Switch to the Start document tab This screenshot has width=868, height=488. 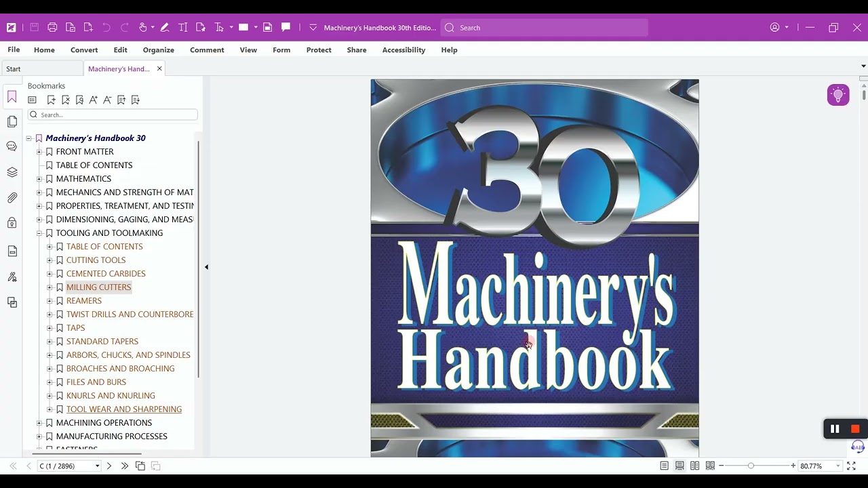pyautogui.click(x=41, y=68)
